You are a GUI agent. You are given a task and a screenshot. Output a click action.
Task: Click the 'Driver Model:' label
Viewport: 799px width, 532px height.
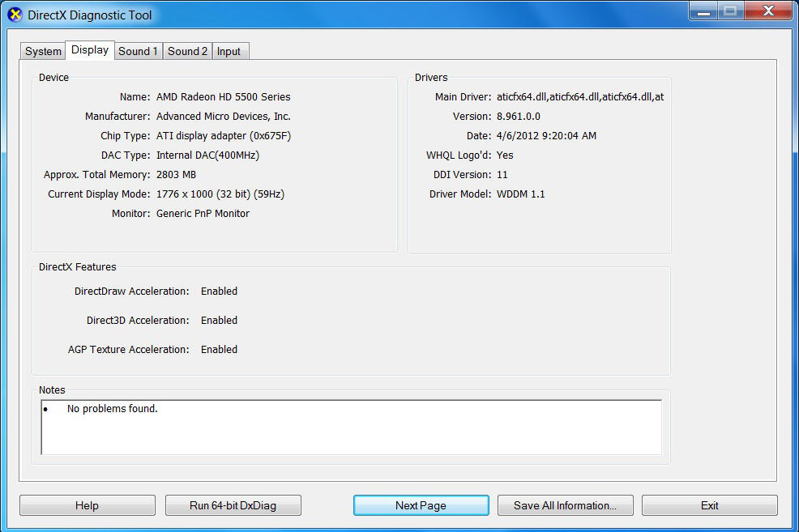point(460,194)
